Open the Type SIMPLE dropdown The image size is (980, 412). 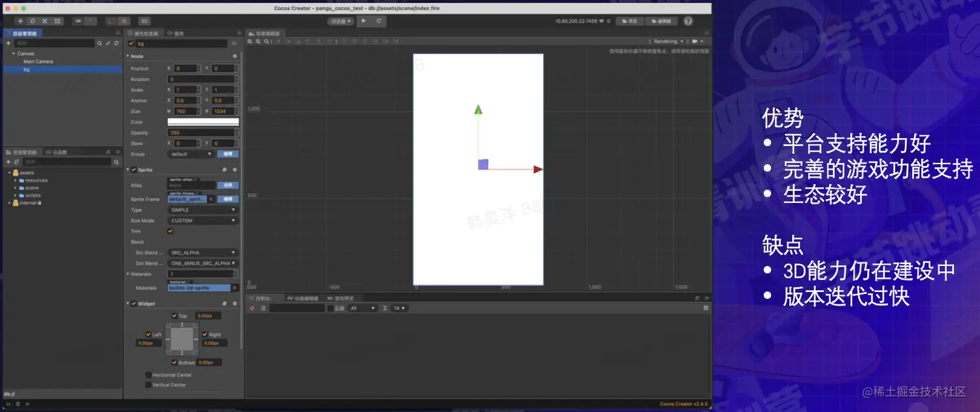[203, 210]
